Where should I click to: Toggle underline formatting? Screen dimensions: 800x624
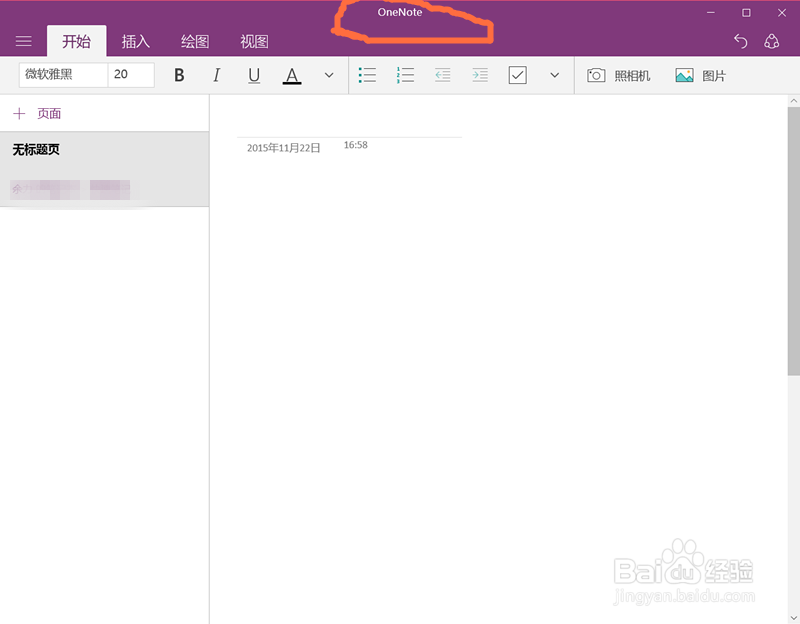[254, 76]
